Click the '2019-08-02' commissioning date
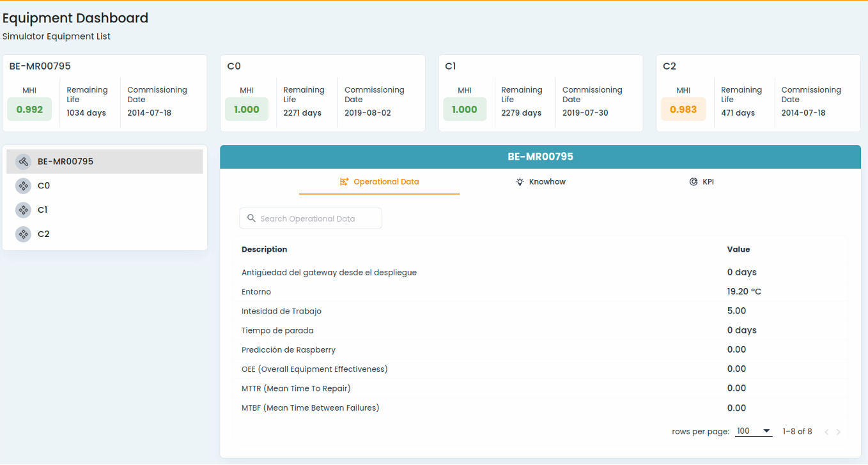Image resolution: width=868 pixels, height=465 pixels. tap(368, 113)
